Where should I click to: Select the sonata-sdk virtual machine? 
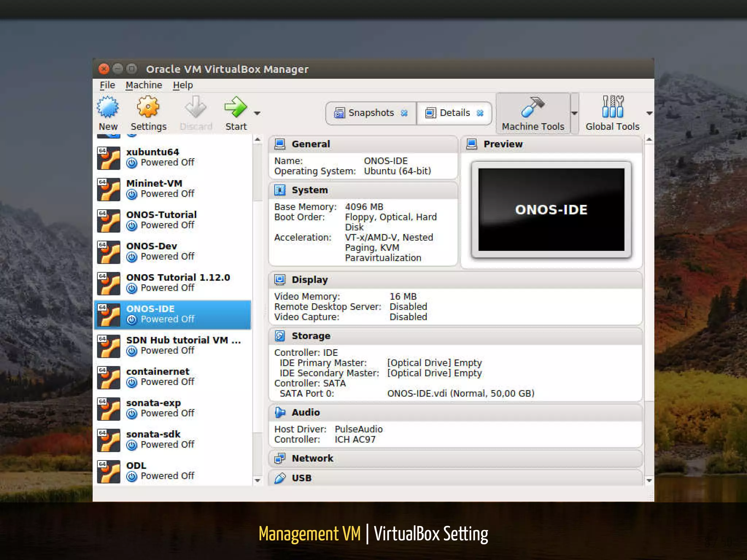coord(173,440)
